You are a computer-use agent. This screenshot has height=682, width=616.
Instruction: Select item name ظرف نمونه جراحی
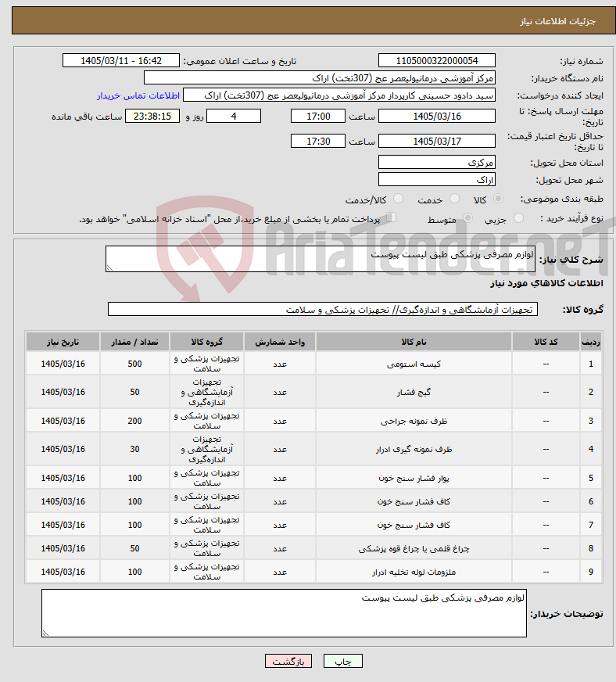[414, 421]
